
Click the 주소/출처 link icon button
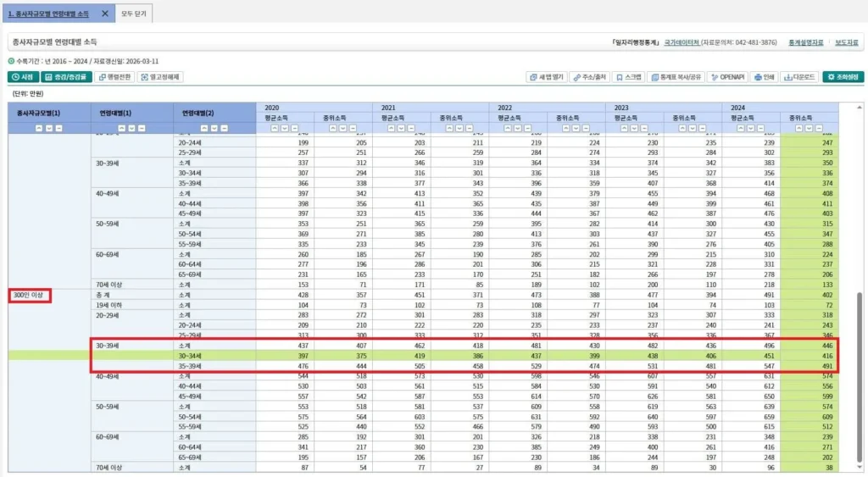point(590,77)
